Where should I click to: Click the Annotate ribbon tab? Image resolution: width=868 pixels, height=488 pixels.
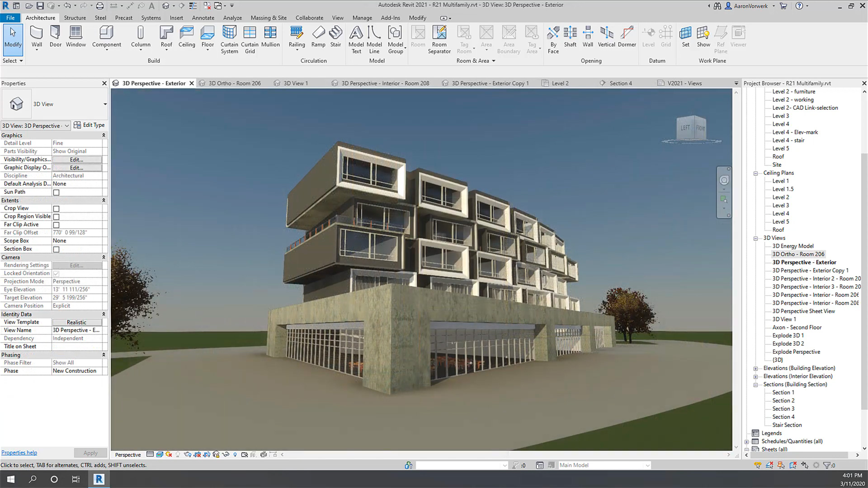pyautogui.click(x=203, y=17)
